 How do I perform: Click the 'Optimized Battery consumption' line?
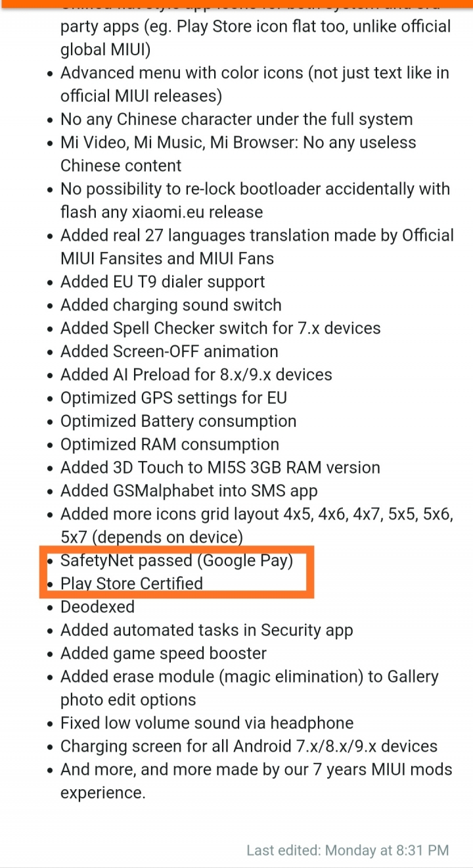click(x=178, y=422)
